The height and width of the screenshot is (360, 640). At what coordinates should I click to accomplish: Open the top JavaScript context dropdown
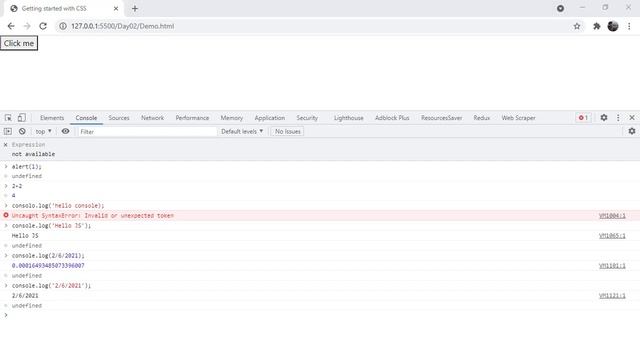44,131
